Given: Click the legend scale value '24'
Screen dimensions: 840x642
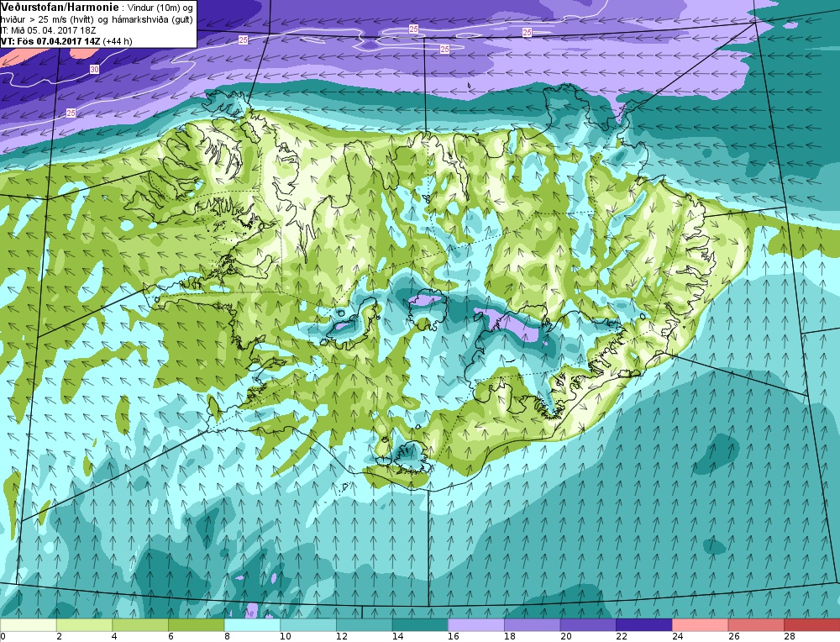Looking at the screenshot, I should coord(678,637).
